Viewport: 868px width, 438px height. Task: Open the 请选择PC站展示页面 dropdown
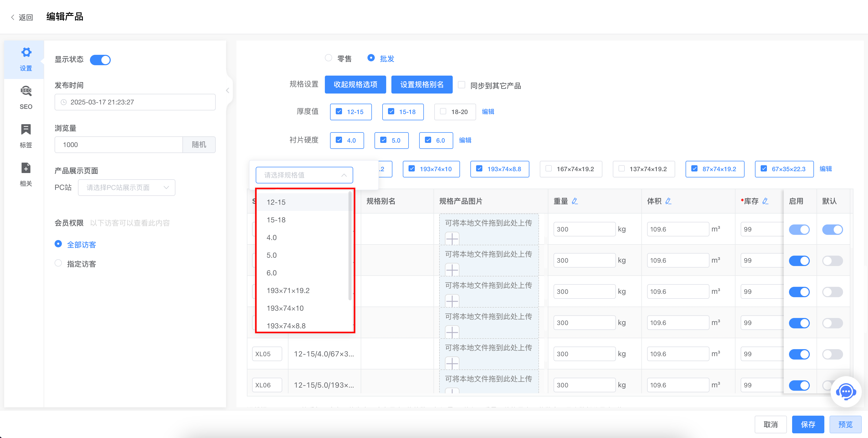click(126, 187)
